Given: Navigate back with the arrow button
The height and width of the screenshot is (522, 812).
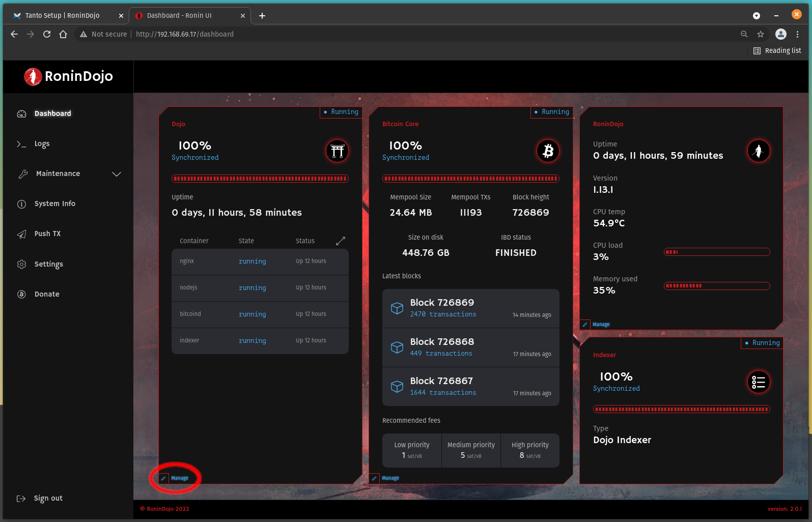Looking at the screenshot, I should coord(14,34).
